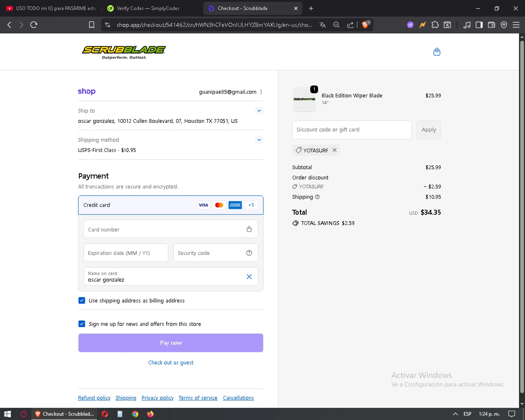Switch to Verify Codes SimplyCodes tab
This screenshot has width=525, height=420.
tap(148, 8)
